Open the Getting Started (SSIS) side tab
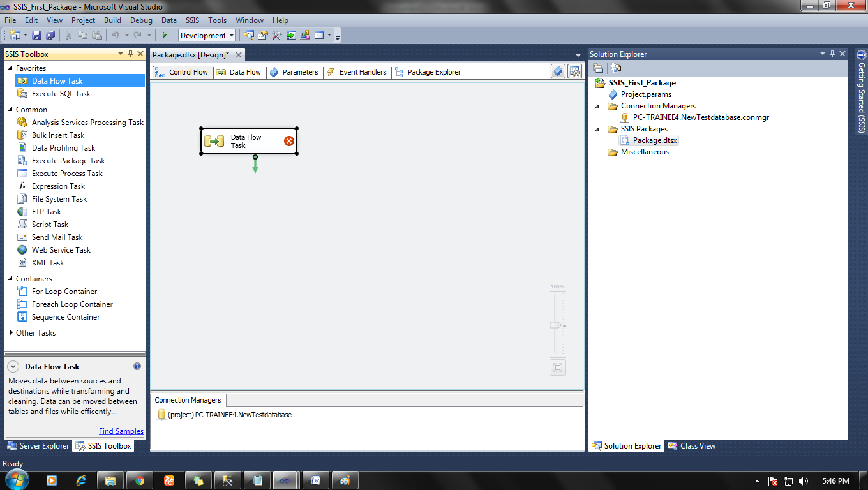The image size is (868, 490). [x=861, y=92]
